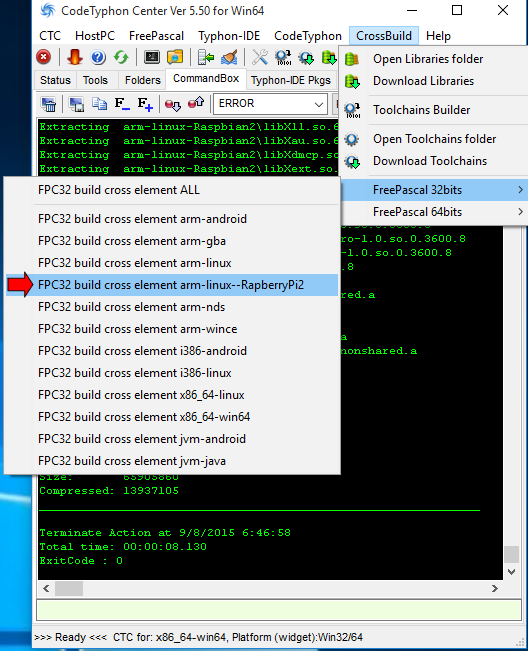528x651 pixels.
Task: Click Download Toolchains gear icon
Action: click(x=352, y=161)
